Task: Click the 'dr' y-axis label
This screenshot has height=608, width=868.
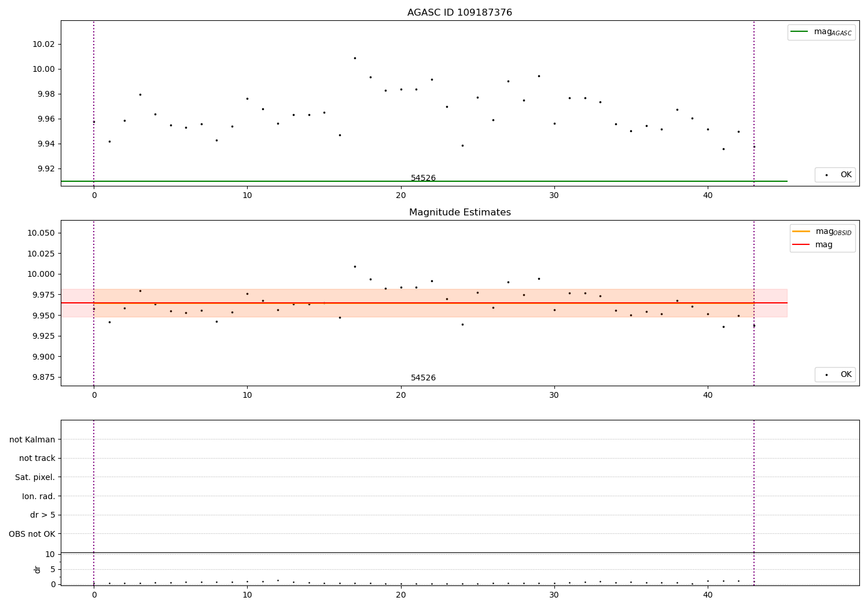Action: 38,569
